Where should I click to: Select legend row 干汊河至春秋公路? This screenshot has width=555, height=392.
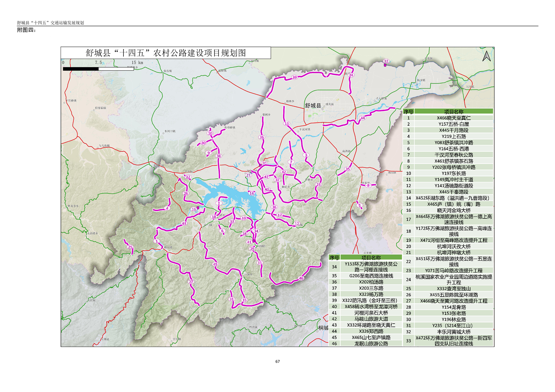pos(448,155)
